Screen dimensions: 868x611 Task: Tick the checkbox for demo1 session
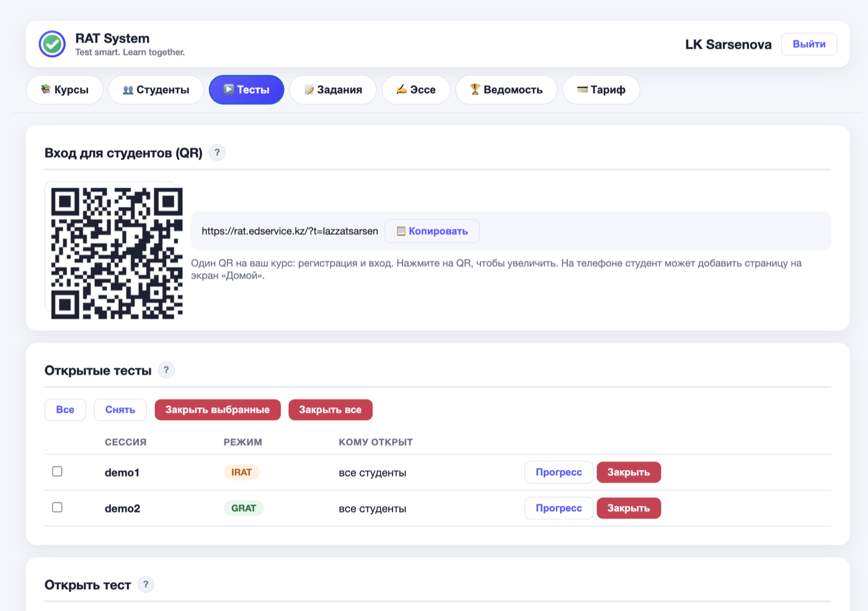pyautogui.click(x=57, y=471)
